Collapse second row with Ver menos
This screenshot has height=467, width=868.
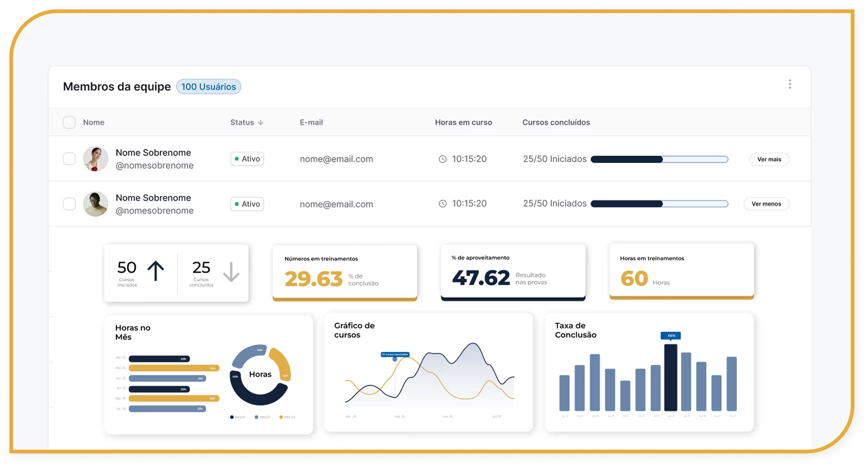[x=766, y=204]
